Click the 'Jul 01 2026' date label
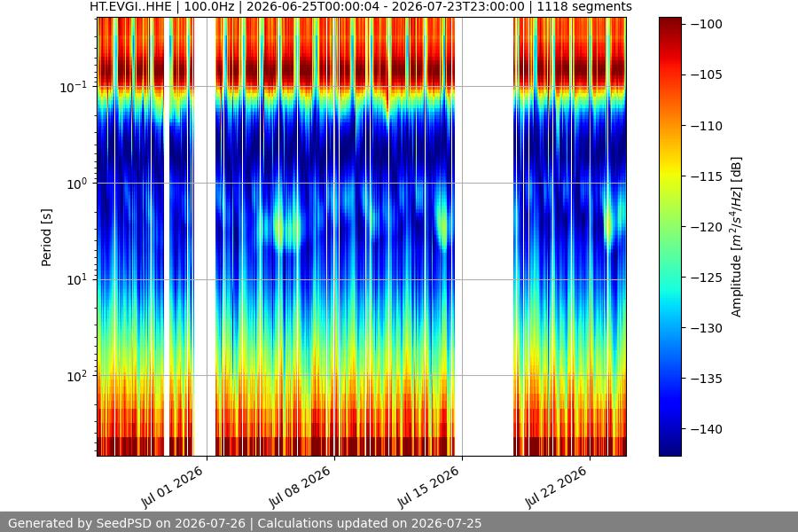The width and height of the screenshot is (798, 532). 173,487
